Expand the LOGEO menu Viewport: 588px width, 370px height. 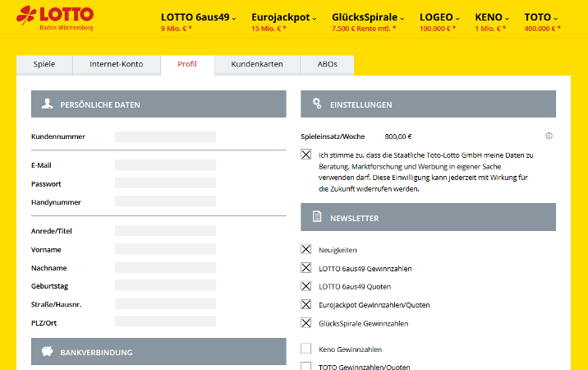click(x=439, y=17)
